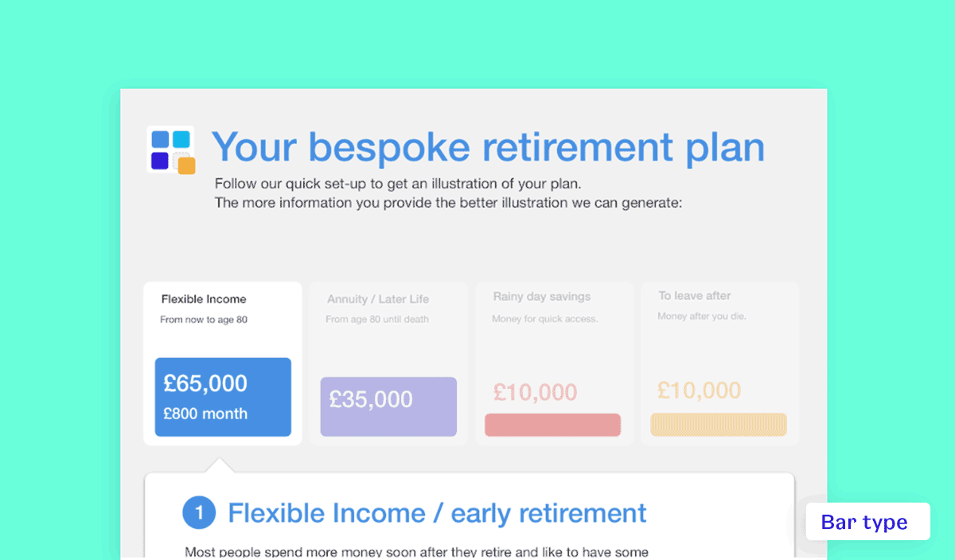
Task: Click the red bar under £10,000
Action: 553,425
